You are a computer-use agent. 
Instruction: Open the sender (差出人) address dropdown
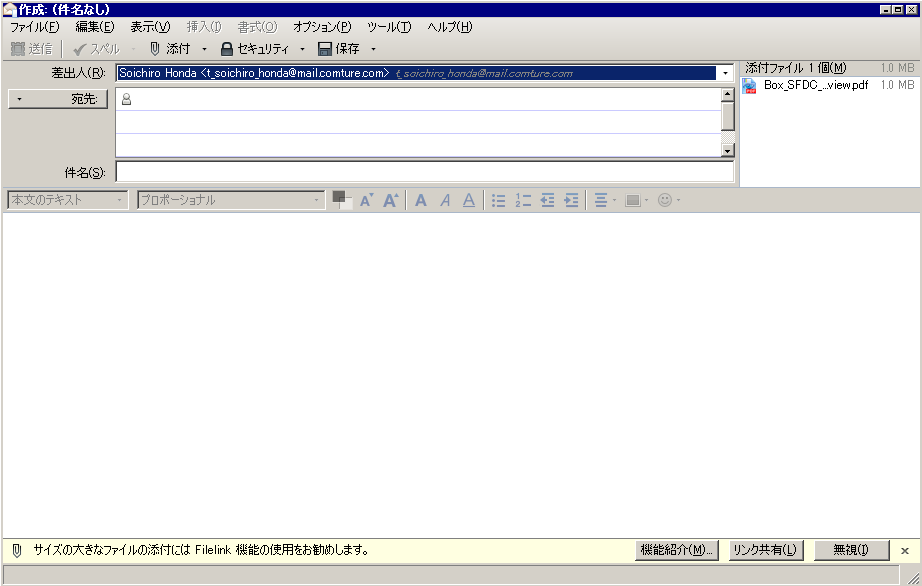725,73
